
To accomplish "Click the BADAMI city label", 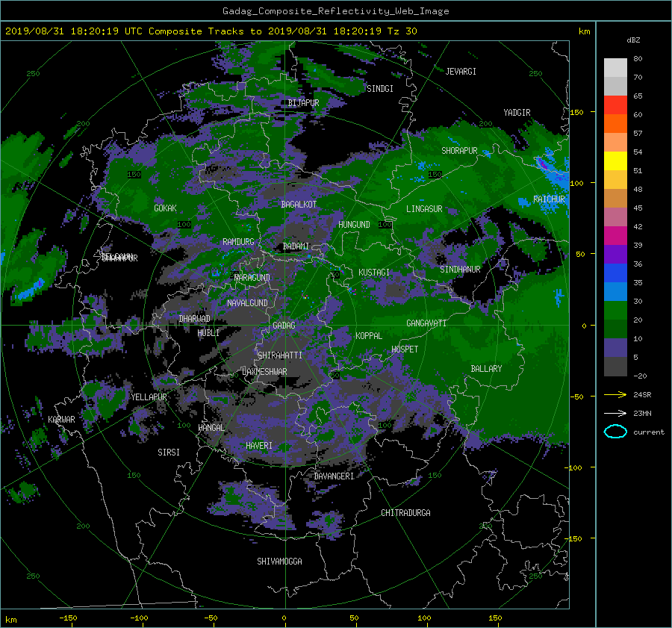I will pyautogui.click(x=296, y=246).
